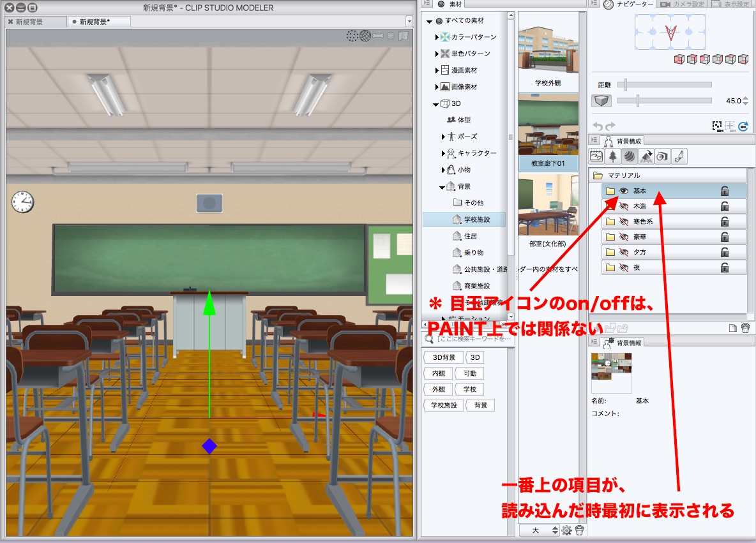756x543 pixels.
Task: Open thumbnail size dropdown showing 大
Action: click(x=539, y=530)
